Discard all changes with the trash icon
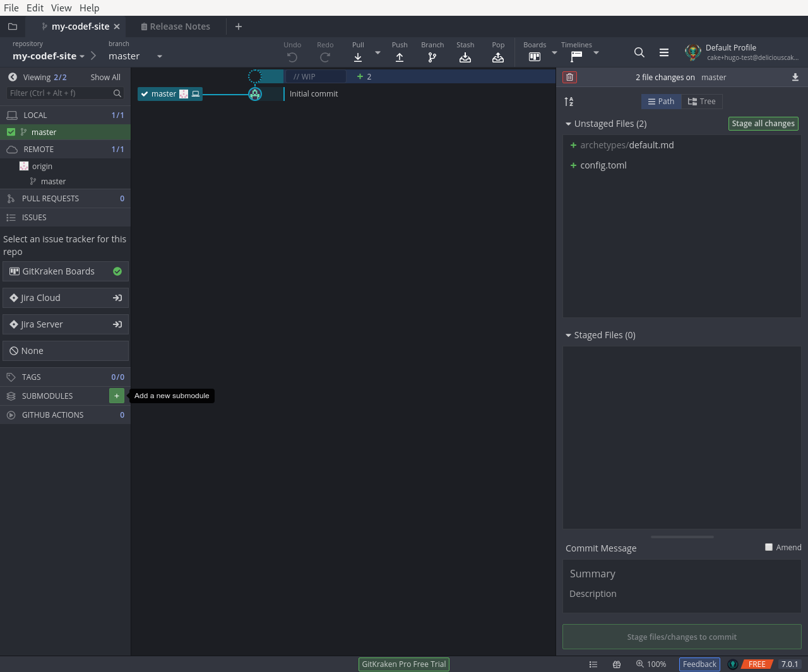Screen dimensions: 808x672 pos(570,77)
